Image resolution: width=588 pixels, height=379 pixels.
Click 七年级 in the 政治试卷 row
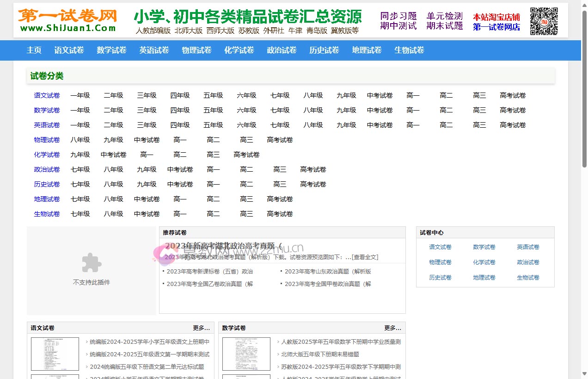coord(80,169)
